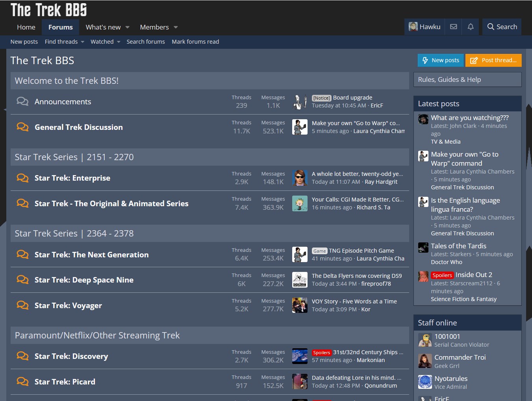
Task: Click the Hawku username in header
Action: (x=430, y=27)
